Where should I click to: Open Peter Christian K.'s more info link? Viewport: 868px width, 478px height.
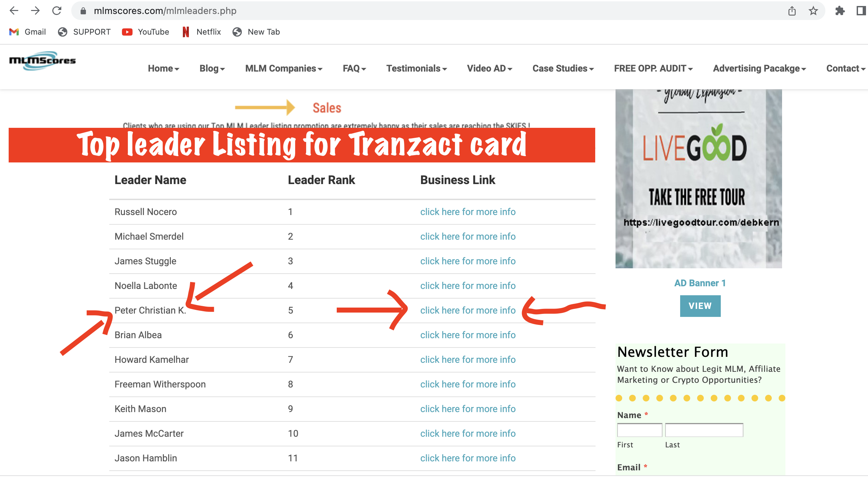[468, 310]
